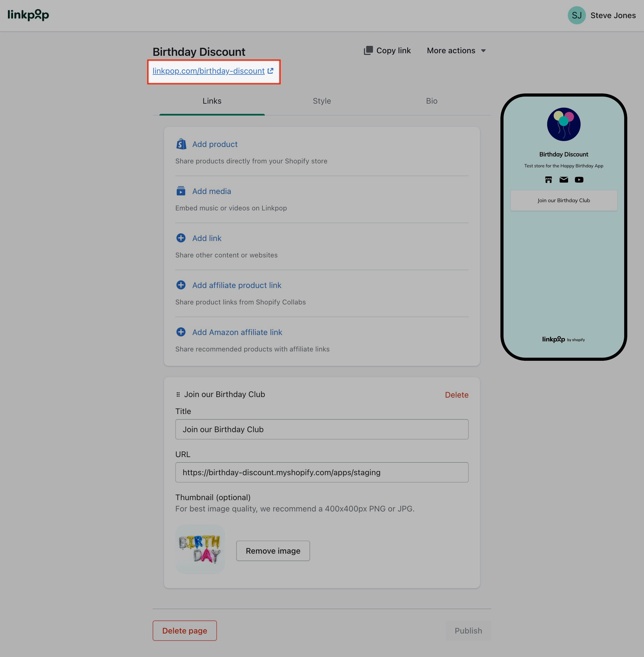Click Add affiliate product link
The width and height of the screenshot is (644, 657).
pos(237,285)
